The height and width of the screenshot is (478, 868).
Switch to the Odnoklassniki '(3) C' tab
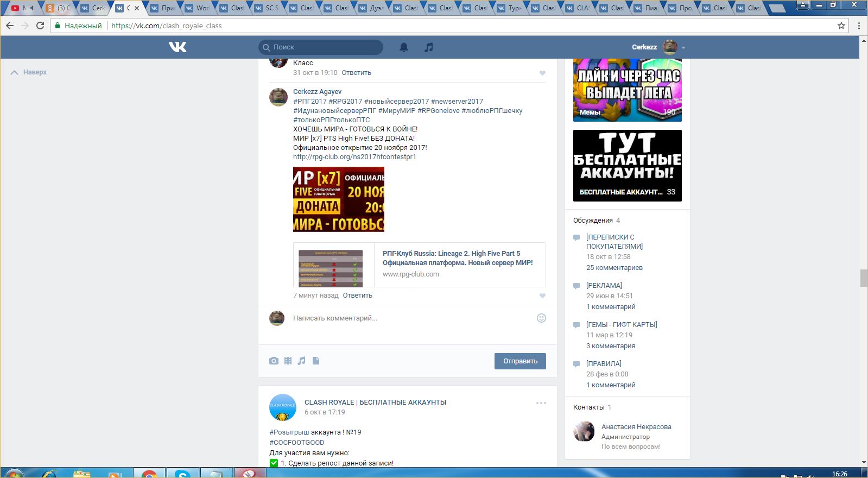pos(58,8)
